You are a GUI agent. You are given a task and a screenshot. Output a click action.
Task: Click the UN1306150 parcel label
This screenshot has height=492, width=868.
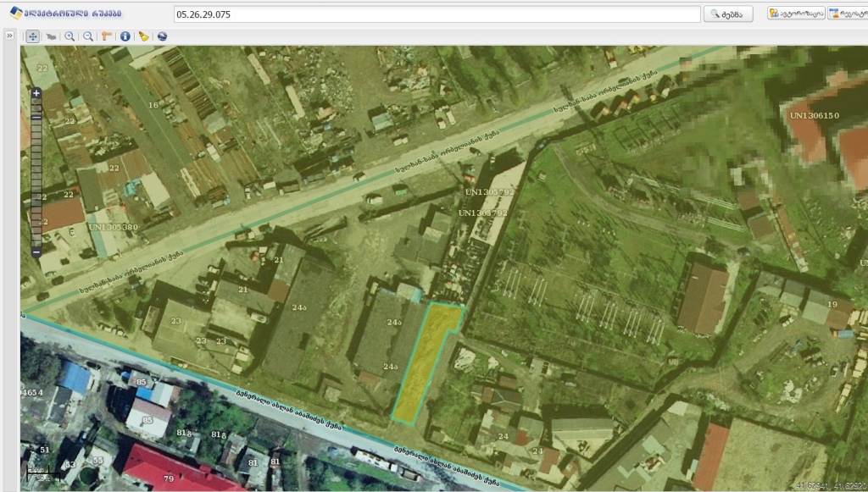point(815,115)
